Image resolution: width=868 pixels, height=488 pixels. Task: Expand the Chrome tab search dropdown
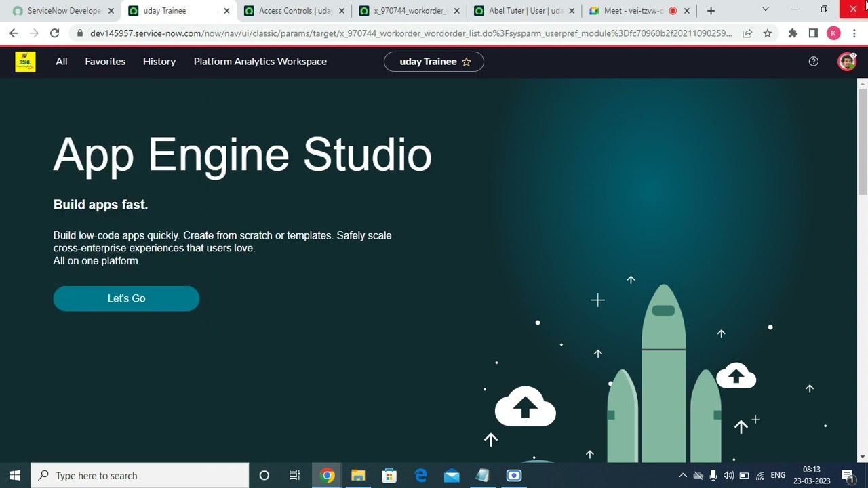tap(766, 9)
